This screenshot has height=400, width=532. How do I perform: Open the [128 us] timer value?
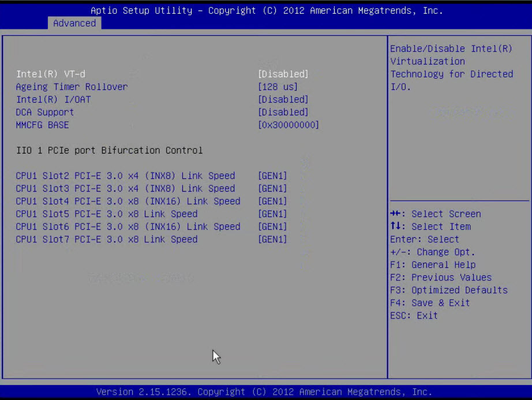(278, 87)
